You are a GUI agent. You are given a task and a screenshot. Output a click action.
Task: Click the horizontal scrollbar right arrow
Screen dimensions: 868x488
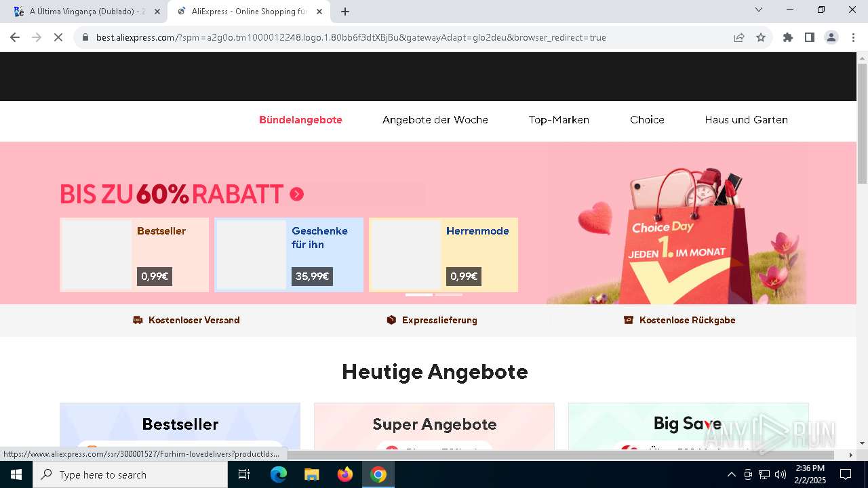coord(851,455)
